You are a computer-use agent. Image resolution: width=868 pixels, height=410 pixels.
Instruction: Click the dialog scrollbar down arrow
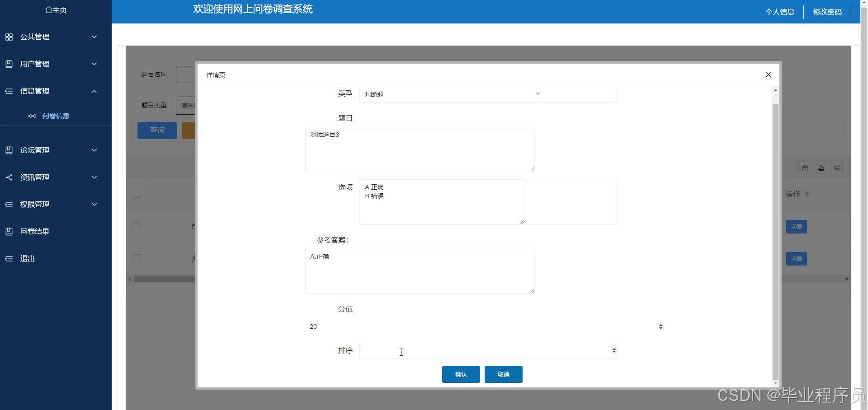[775, 383]
